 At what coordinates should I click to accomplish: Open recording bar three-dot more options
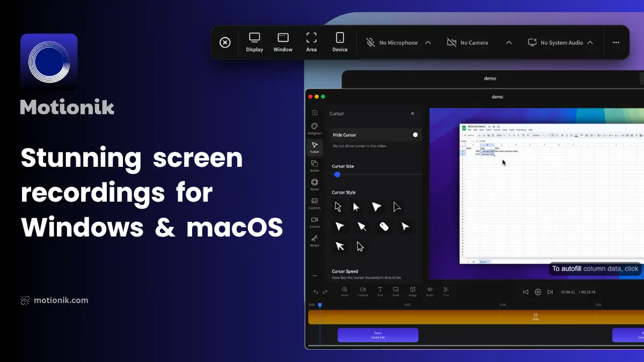click(x=616, y=43)
